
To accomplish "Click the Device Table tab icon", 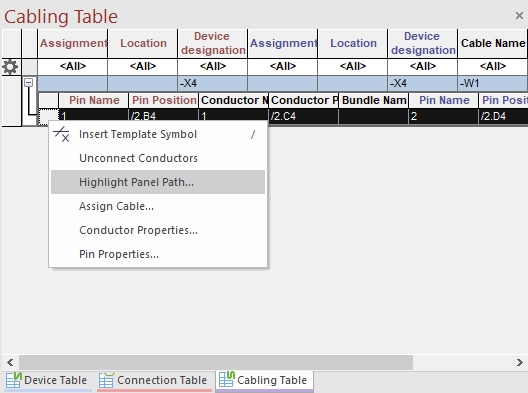I will 13,380.
